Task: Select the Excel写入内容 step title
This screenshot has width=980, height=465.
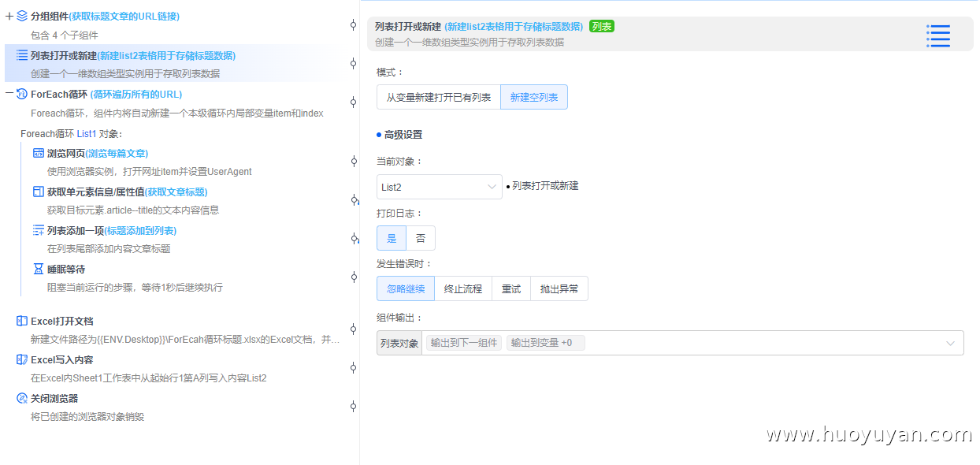Action: point(62,359)
